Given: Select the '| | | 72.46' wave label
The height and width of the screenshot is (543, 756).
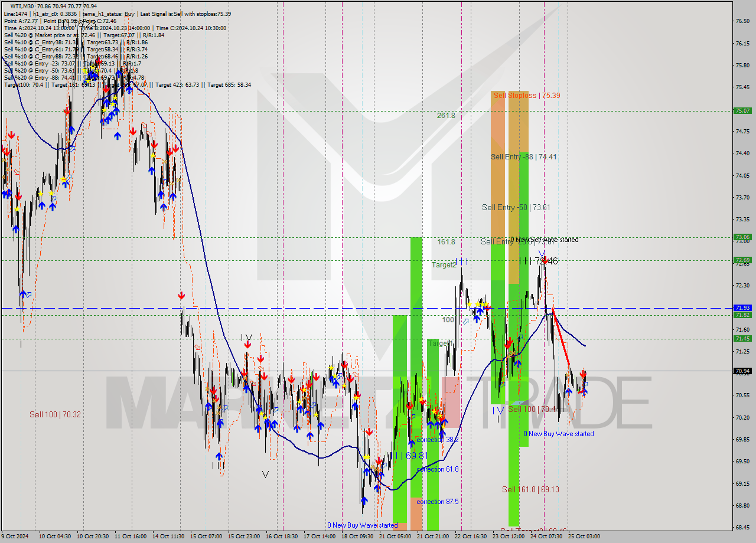Looking at the screenshot, I should tap(538, 261).
